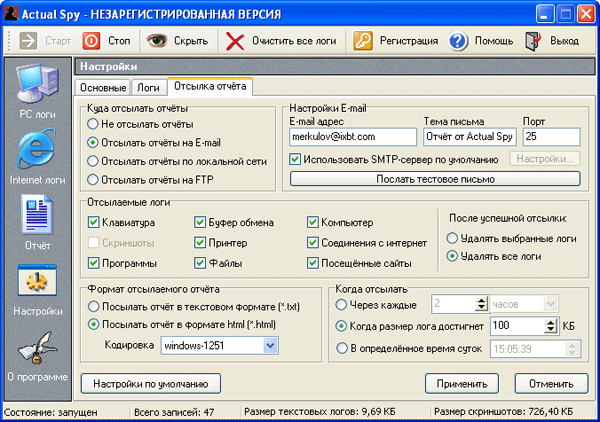Click the eye icon for Скрыть
Image resolution: width=600 pixels, height=422 pixels.
tap(157, 41)
